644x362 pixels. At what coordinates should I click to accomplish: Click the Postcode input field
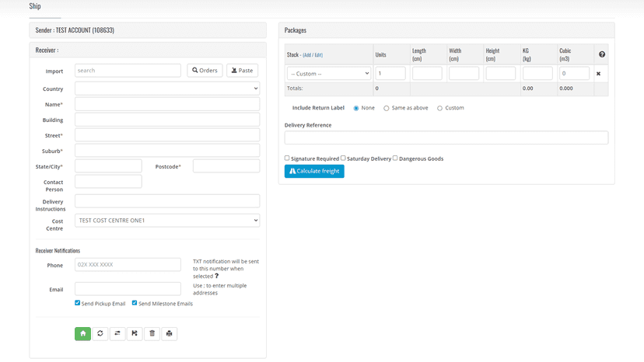coord(226,166)
